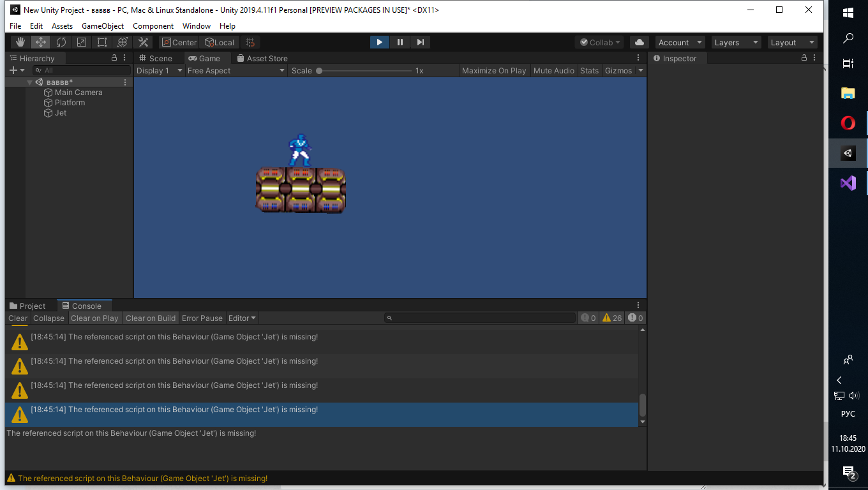Open Display 1 dropdown
This screenshot has height=490, width=868.
point(160,70)
